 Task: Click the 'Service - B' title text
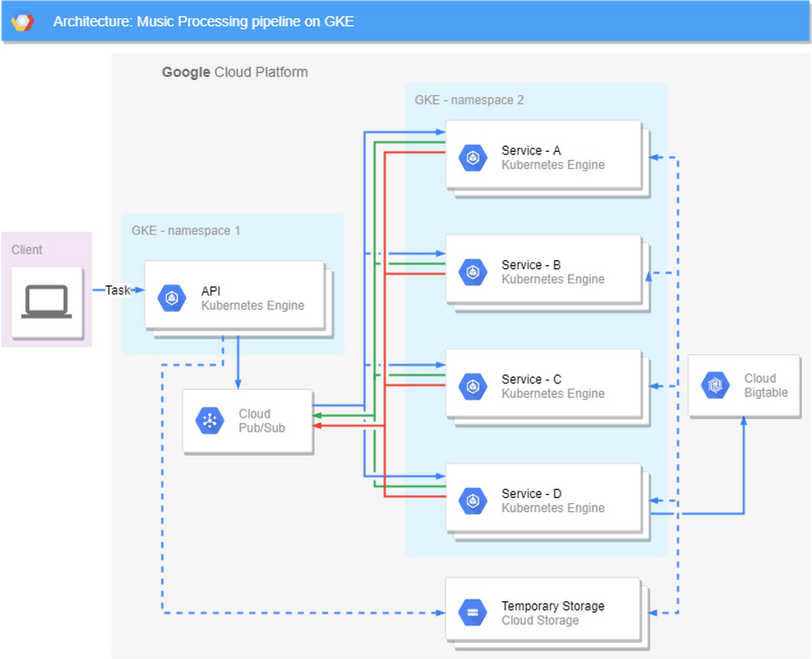[531, 265]
